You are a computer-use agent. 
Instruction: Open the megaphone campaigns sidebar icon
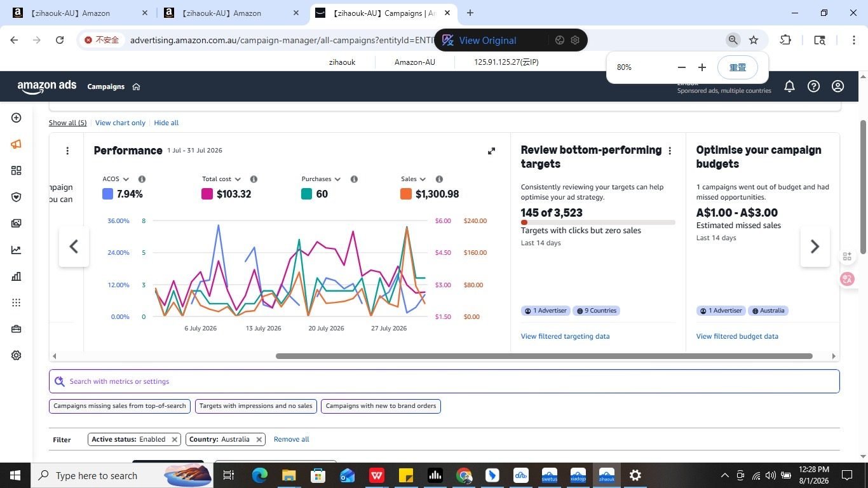[17, 144]
